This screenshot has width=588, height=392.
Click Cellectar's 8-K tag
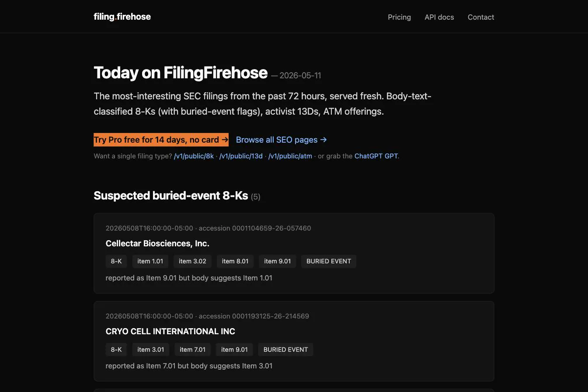tap(116, 261)
